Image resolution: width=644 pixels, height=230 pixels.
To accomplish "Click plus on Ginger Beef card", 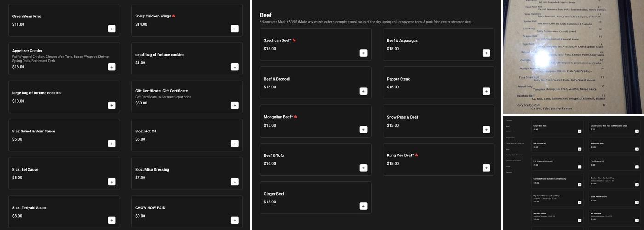I will point(363,206).
